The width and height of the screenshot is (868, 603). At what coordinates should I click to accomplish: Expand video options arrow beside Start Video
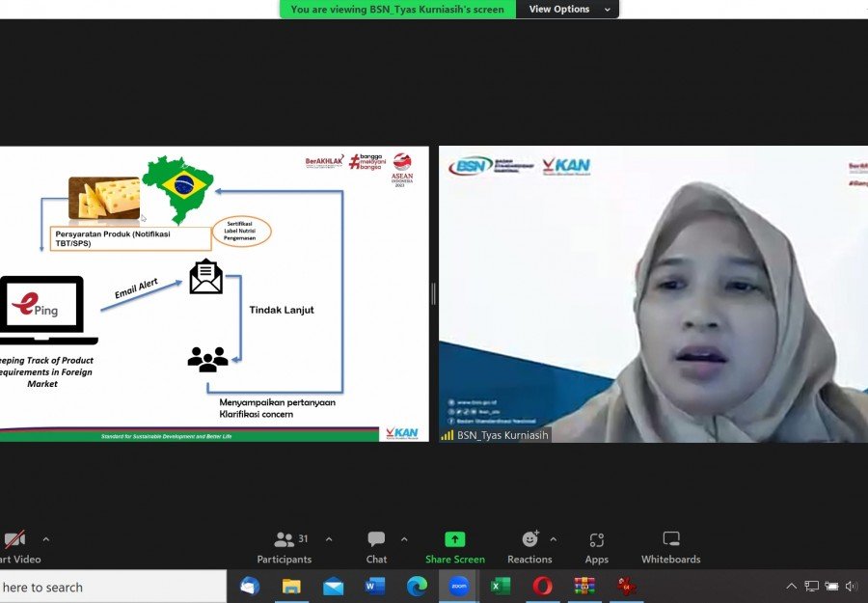(45, 539)
